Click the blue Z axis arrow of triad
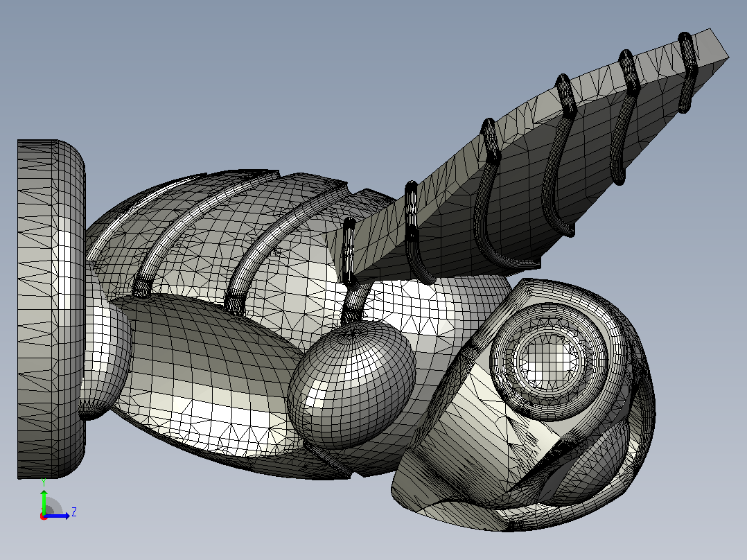The image size is (747, 560). click(x=57, y=516)
